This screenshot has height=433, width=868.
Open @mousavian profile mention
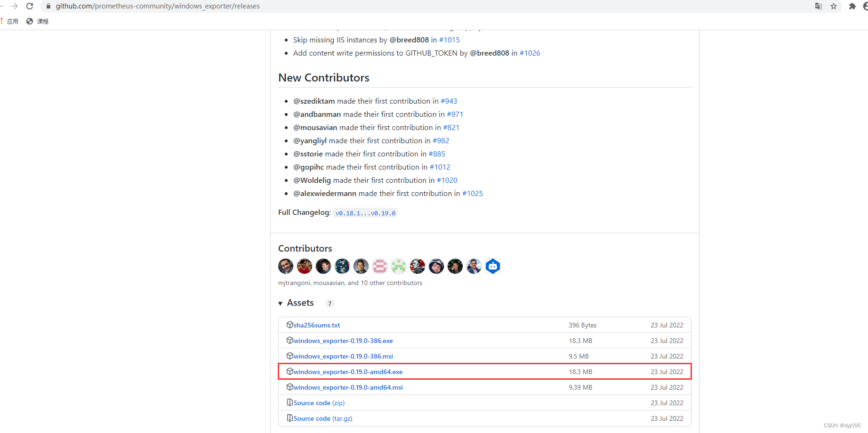(x=315, y=128)
